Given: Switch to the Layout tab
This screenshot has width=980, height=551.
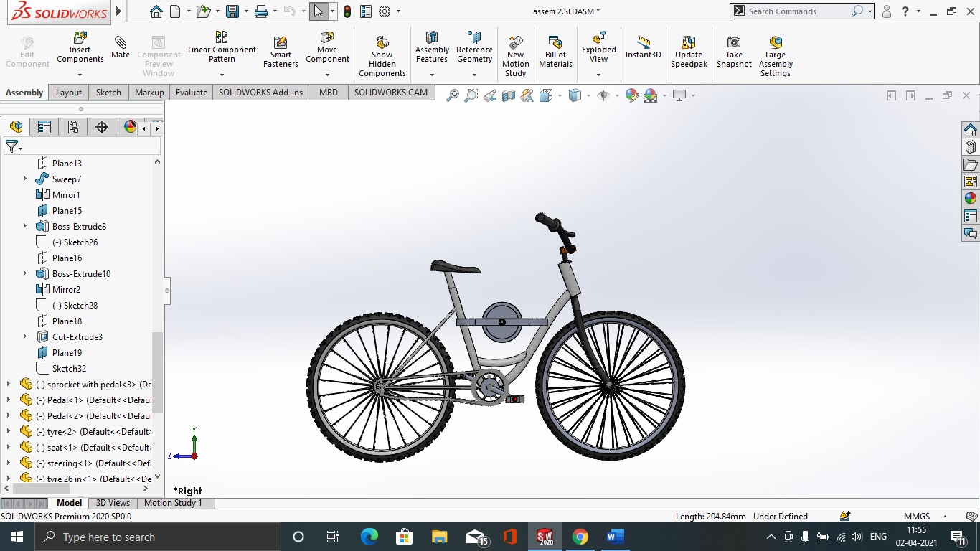Looking at the screenshot, I should [x=69, y=93].
